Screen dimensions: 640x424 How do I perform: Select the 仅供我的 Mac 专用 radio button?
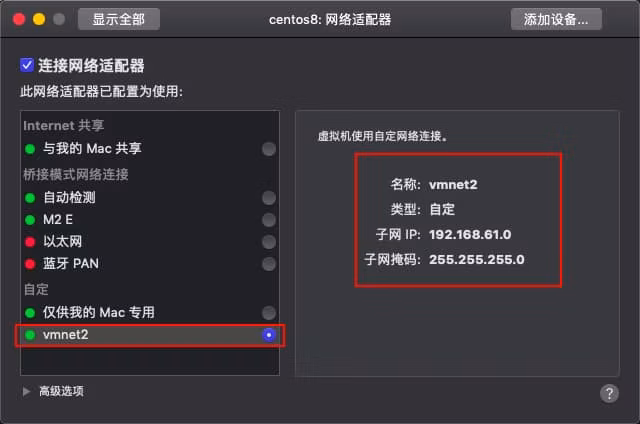[269, 313]
